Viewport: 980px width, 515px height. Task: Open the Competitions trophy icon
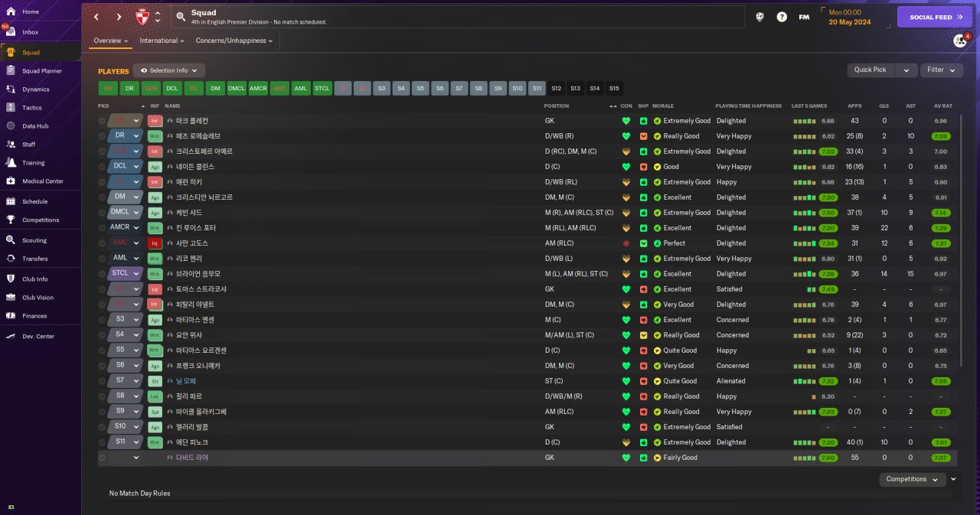11,220
